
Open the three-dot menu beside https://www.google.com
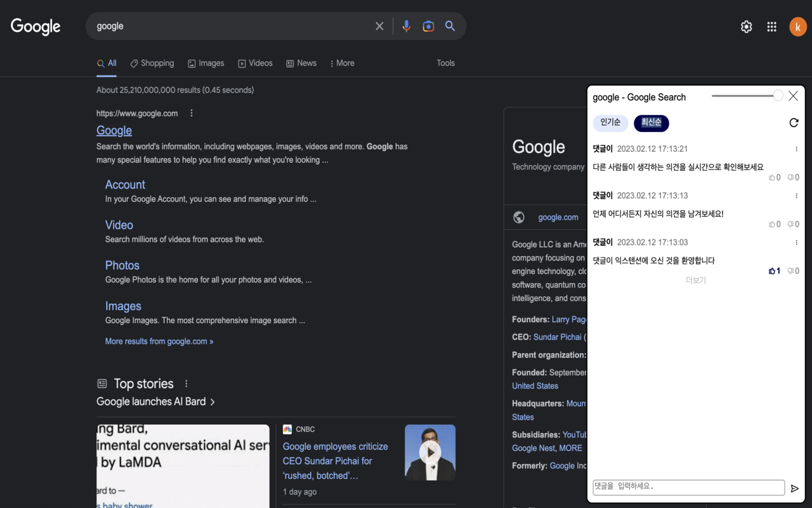click(192, 113)
